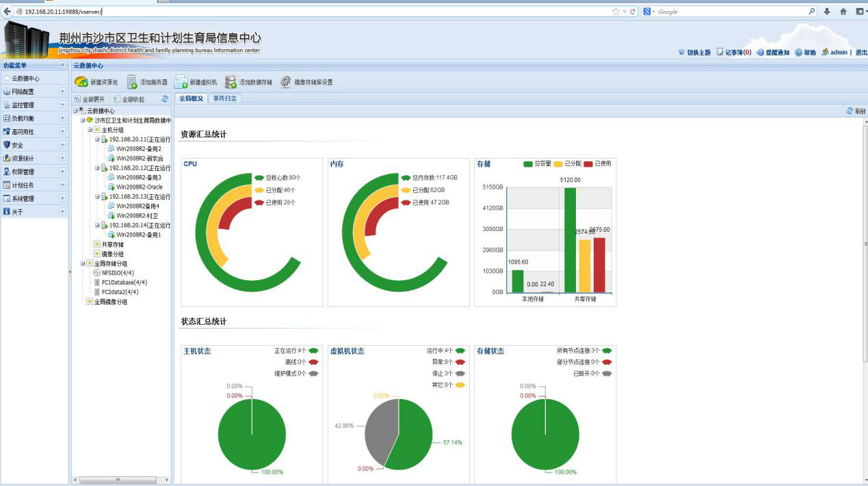
Task: Collapse the 主机分组 tree node
Action: (x=90, y=130)
